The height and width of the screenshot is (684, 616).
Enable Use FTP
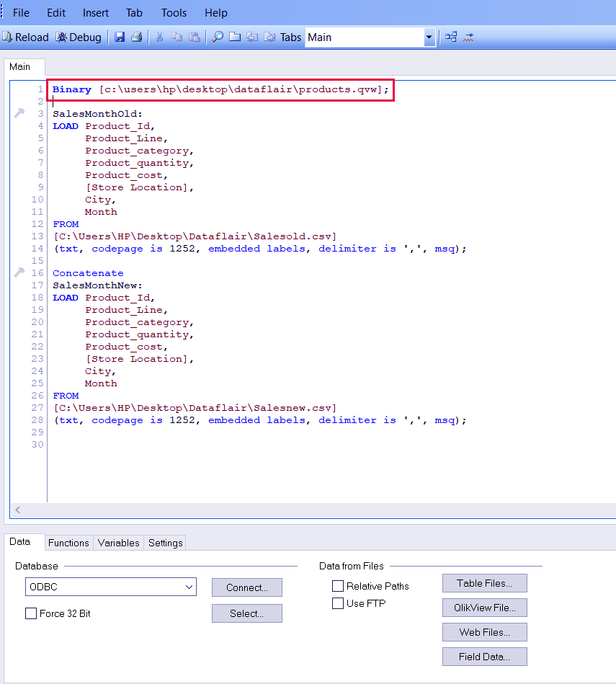click(x=337, y=603)
